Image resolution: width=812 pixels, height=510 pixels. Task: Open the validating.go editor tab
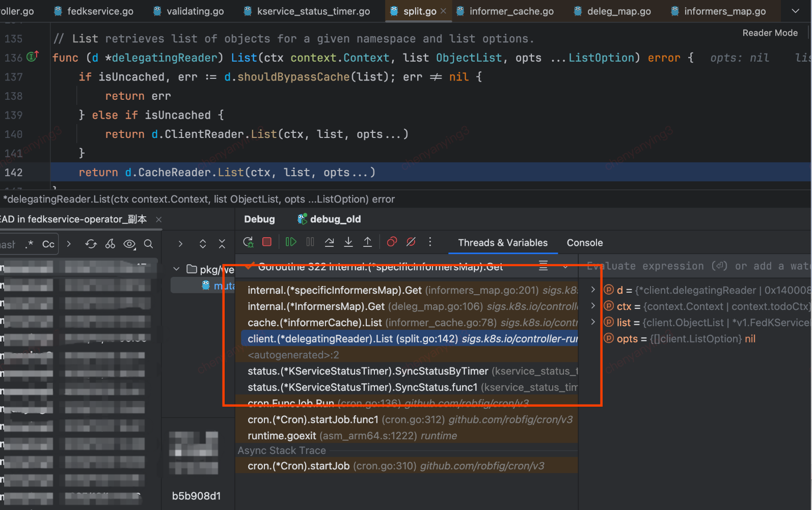tap(189, 11)
